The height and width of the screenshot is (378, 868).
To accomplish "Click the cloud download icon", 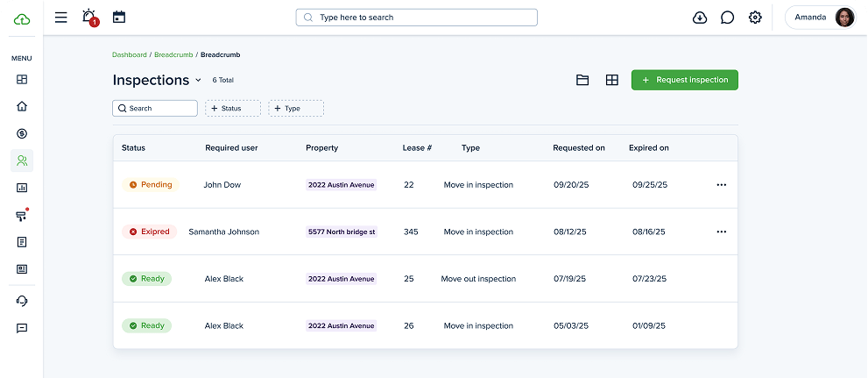I will point(699,18).
